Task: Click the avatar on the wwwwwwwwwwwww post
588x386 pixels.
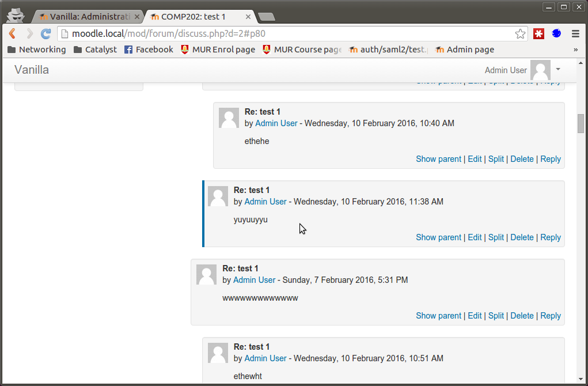Action: coord(207,275)
